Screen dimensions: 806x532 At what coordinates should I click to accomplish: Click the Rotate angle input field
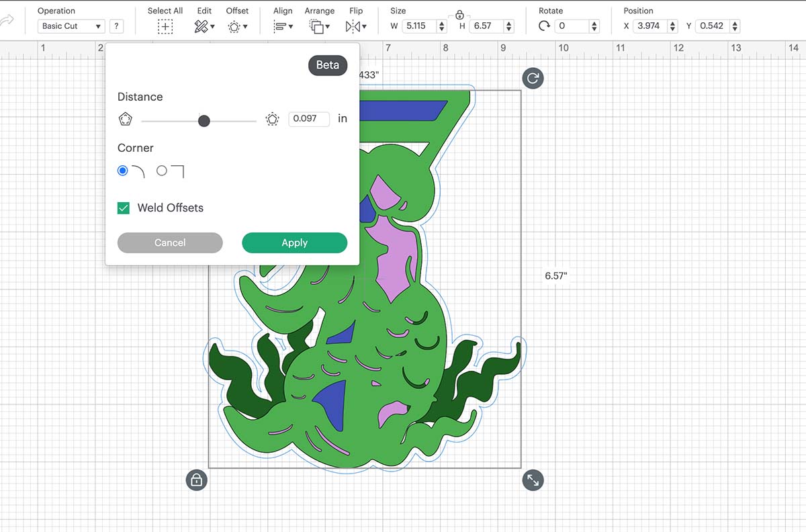tap(572, 26)
